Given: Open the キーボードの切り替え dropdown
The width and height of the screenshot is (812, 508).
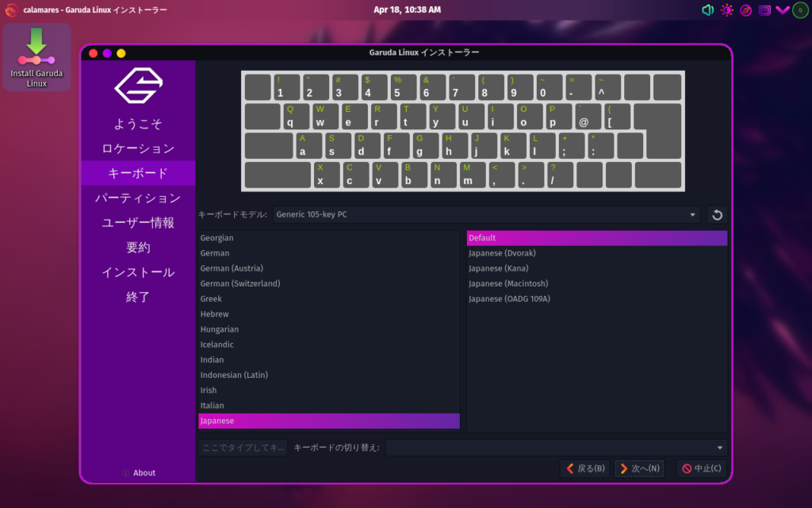Looking at the screenshot, I should (x=556, y=448).
